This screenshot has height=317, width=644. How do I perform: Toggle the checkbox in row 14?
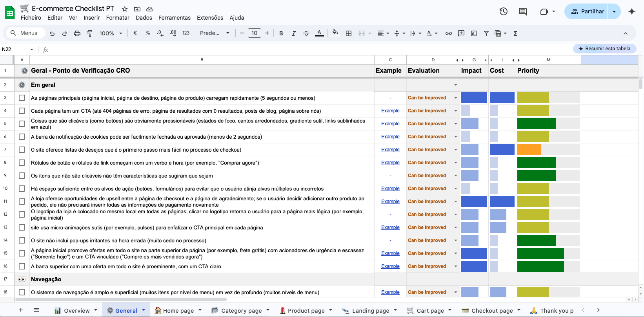point(22,240)
